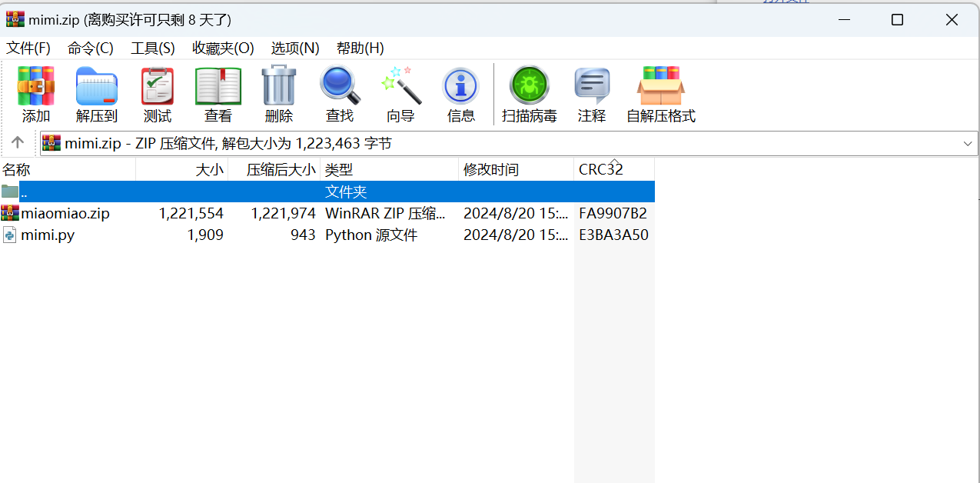Click the 信息 (Info) toolbar icon
This screenshot has height=483, width=980.
click(x=461, y=85)
